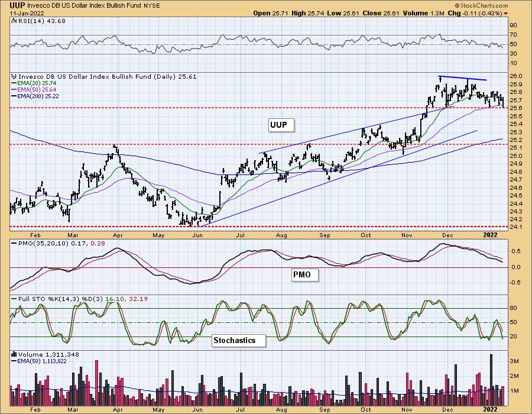Click the EMA(20) 25.74 legend entry
Screen dimensions: 532x414
pyautogui.click(x=37, y=83)
